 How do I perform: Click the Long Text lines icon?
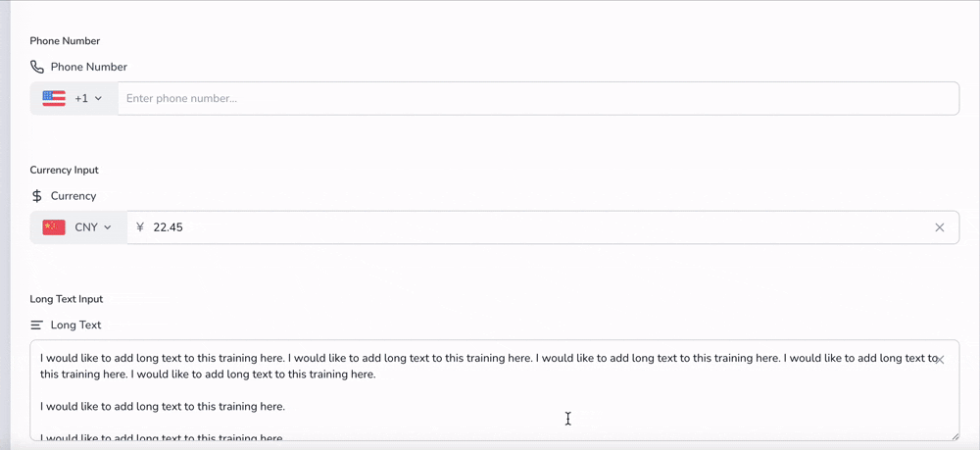(x=37, y=325)
